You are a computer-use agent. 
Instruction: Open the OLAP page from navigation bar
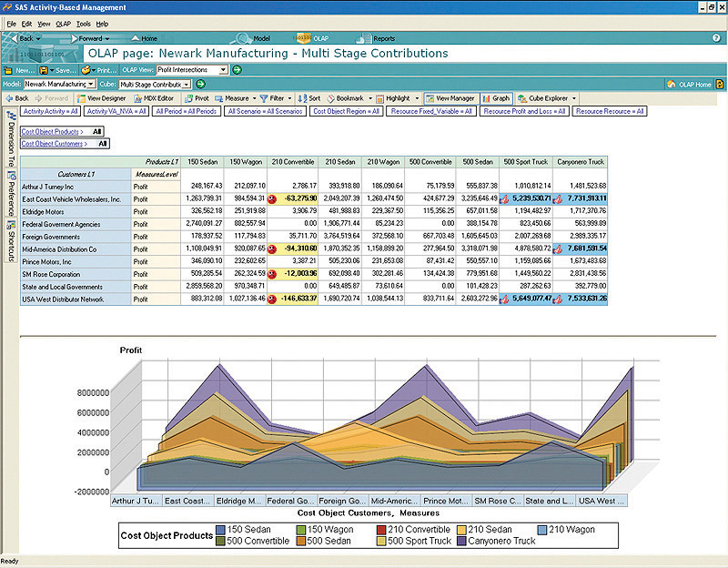pyautogui.click(x=312, y=38)
